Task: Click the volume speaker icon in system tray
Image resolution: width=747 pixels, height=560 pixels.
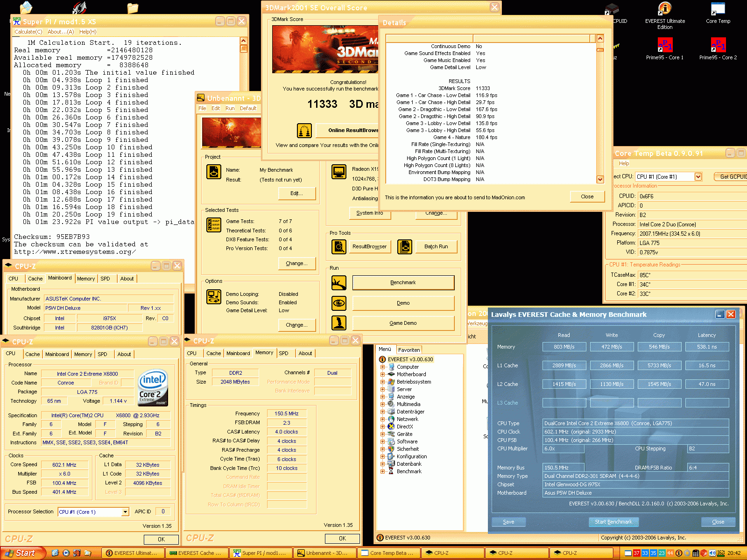Action: click(712, 553)
